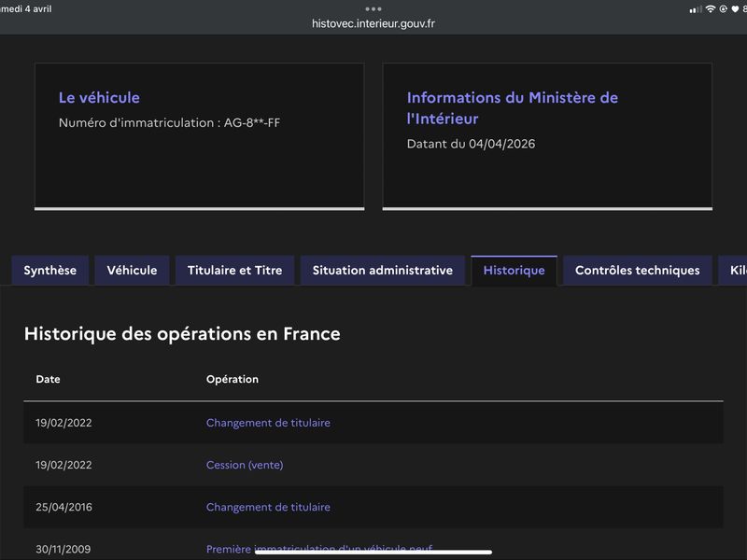Select the Situation administrative tab

click(x=382, y=271)
